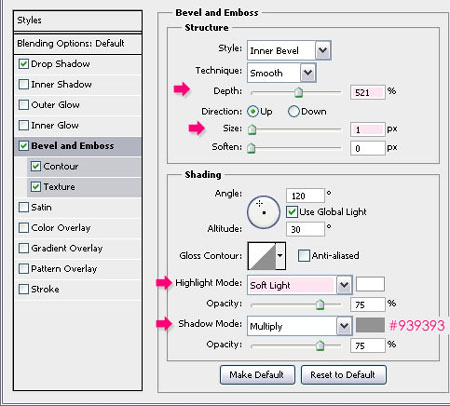Viewport: 450px width, 406px height.
Task: Click the white highlight color swatch
Action: click(370, 284)
